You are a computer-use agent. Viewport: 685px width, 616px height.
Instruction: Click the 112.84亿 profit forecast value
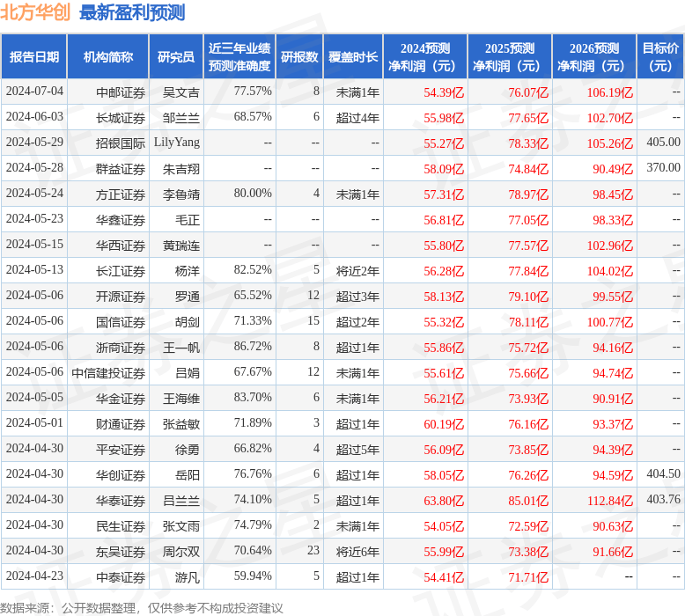coord(610,500)
